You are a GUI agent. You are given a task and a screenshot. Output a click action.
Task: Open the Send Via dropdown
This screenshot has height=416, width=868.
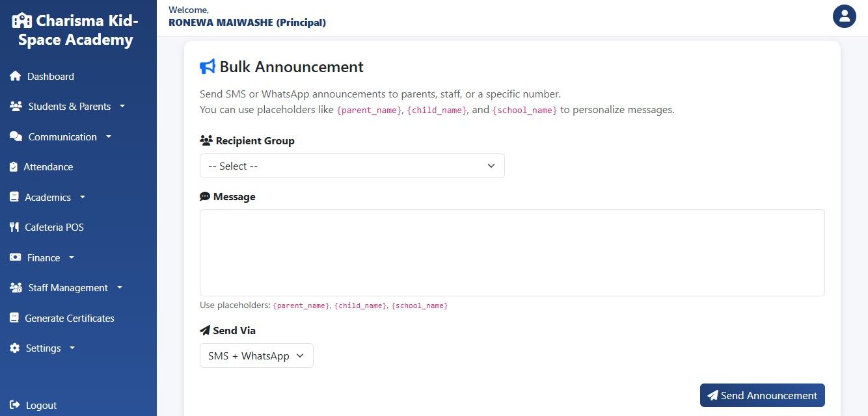click(x=256, y=356)
